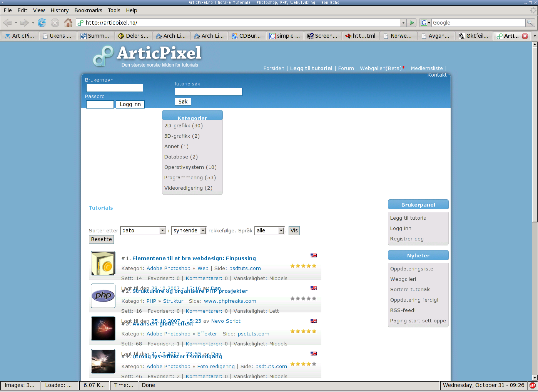
Task: Click the green Go arrow button
Action: point(412,23)
